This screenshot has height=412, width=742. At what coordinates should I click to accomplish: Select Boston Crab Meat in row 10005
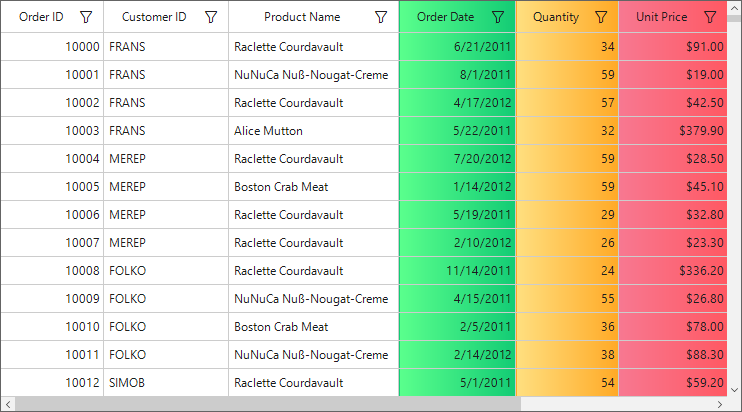click(x=314, y=186)
